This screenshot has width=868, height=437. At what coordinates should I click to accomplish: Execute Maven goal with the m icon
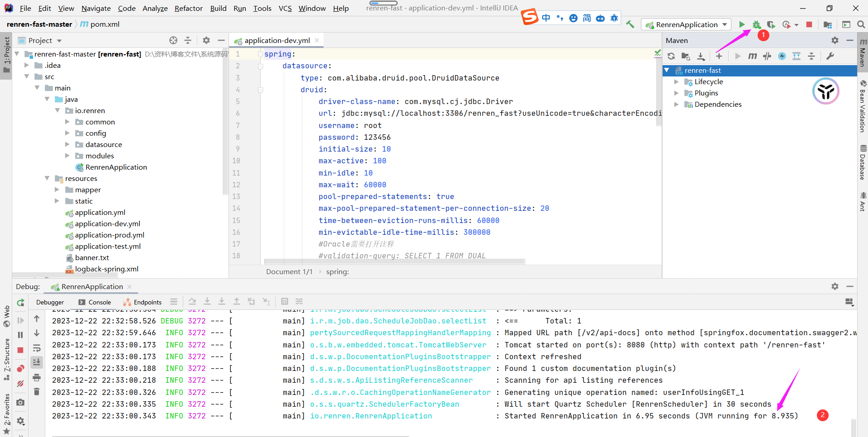click(x=752, y=56)
